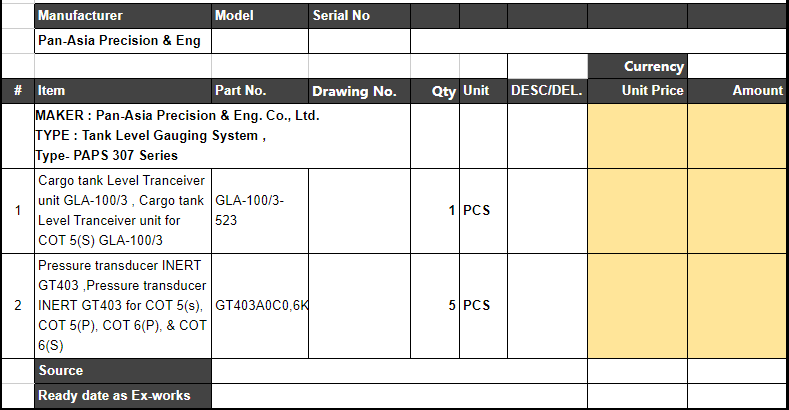
Task: Select the yellow Unit Price cell for item 1
Action: click(x=637, y=211)
